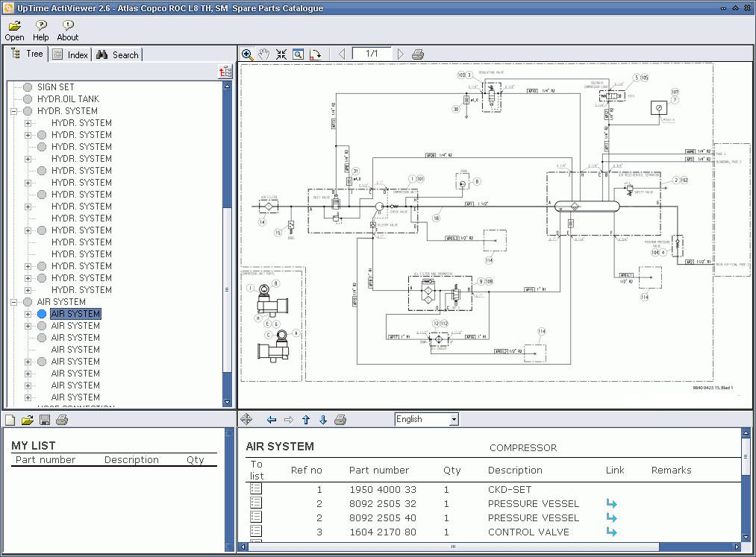756x557 pixels.
Task: Print the parts table
Action: tap(340, 420)
